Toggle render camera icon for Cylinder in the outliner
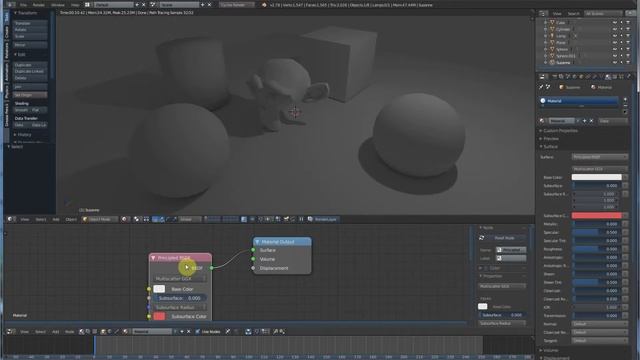640x360 pixels. click(x=628, y=29)
